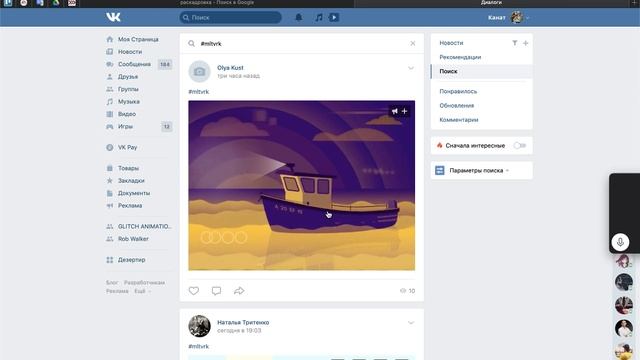
Task: Comment on Olya Kust's post
Action: (x=216, y=291)
